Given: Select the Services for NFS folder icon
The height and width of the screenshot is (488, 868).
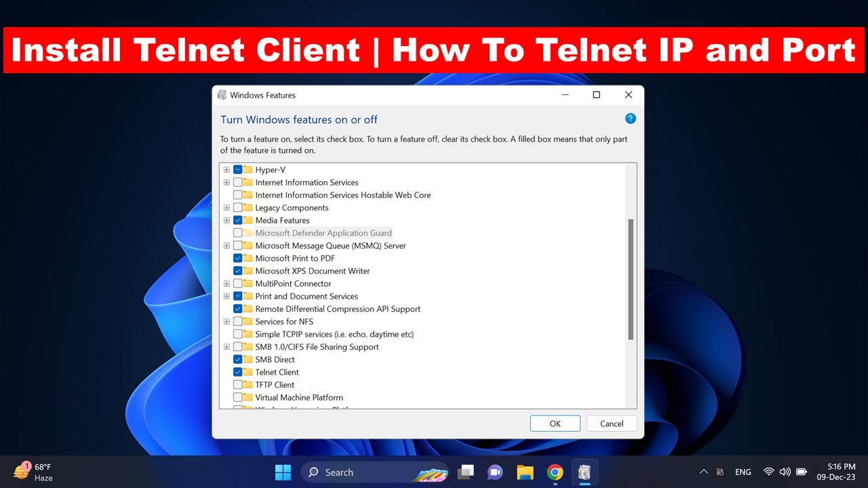Looking at the screenshot, I should tap(248, 322).
